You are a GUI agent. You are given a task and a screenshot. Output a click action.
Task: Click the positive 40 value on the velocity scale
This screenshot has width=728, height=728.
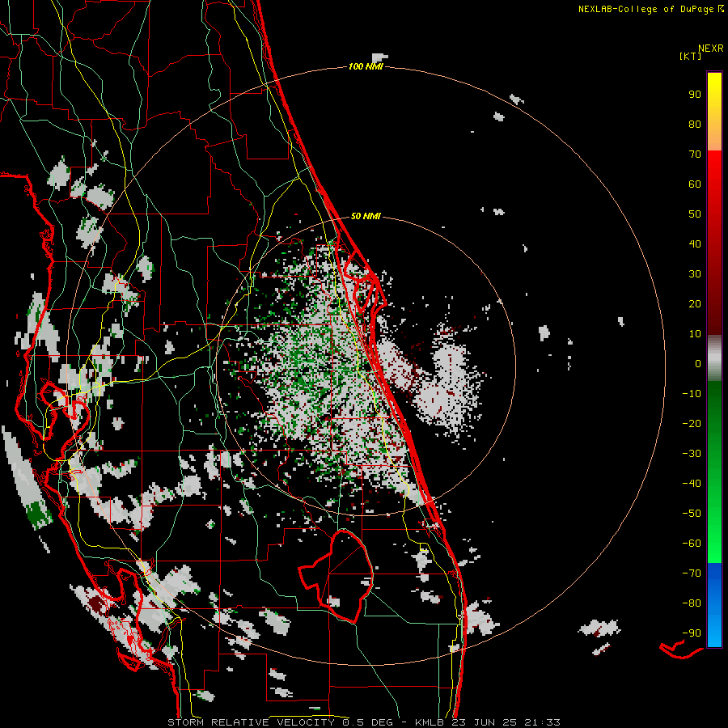(x=695, y=244)
